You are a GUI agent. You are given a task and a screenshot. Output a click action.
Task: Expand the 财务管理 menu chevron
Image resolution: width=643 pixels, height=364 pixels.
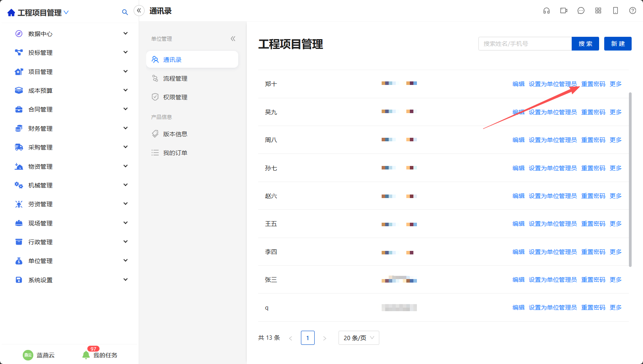[125, 128]
